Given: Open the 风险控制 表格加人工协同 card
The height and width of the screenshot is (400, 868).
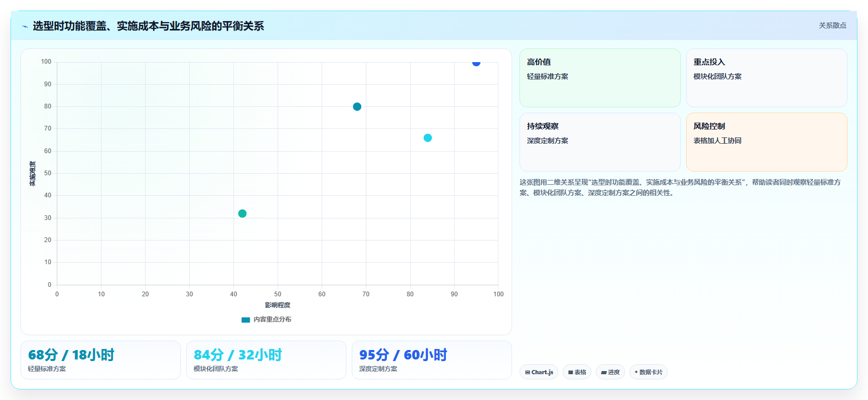Looking at the screenshot, I should tap(767, 142).
